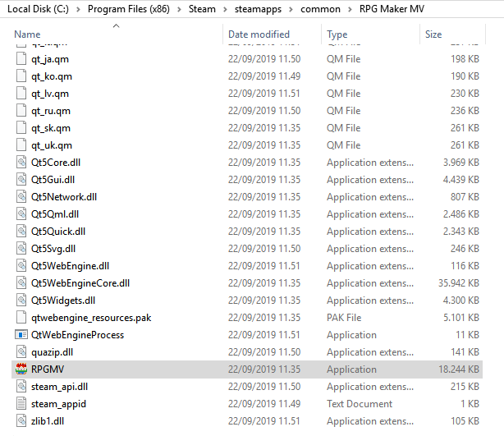Click the 35.942 KB size value
The height and width of the screenshot is (436, 504).
[459, 283]
